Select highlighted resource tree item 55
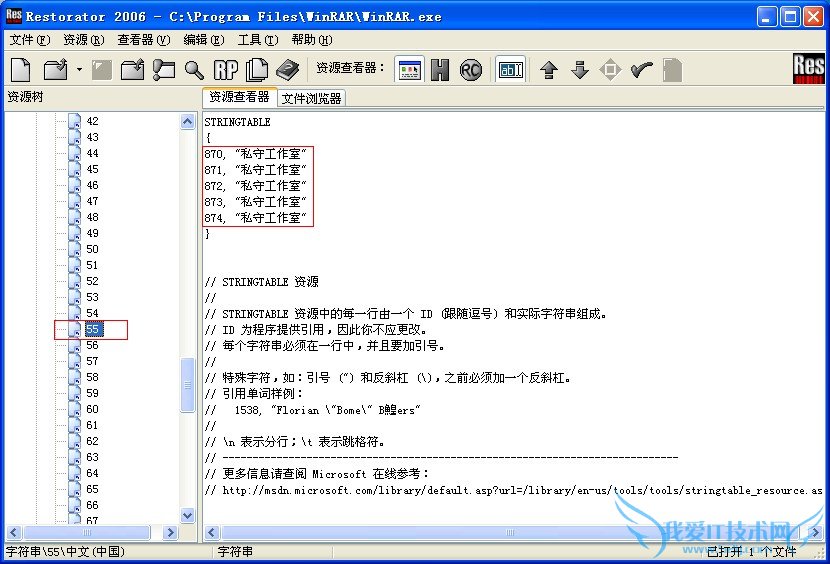 pyautogui.click(x=93, y=329)
